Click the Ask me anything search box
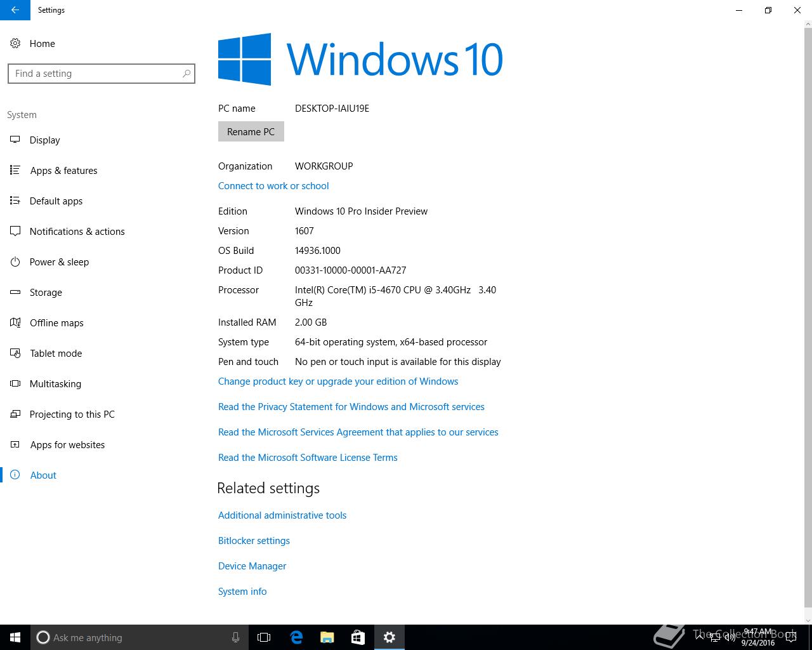This screenshot has width=812, height=650. tap(140, 637)
